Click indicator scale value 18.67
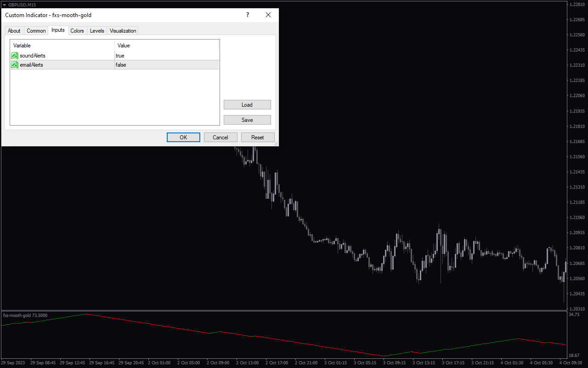This screenshot has height=368, width=588. click(574, 356)
